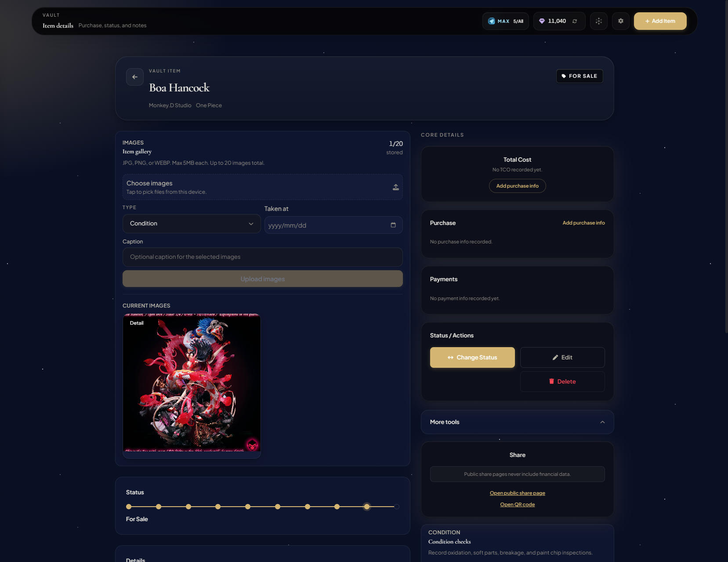Collapse the More tools section
The height and width of the screenshot is (562, 728).
(602, 422)
